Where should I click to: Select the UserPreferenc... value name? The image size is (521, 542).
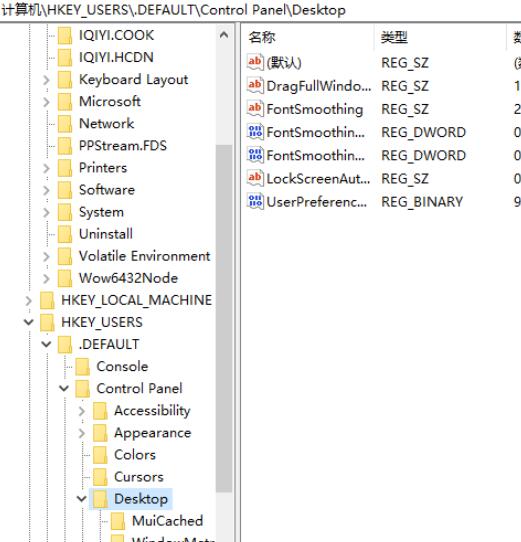(317, 202)
